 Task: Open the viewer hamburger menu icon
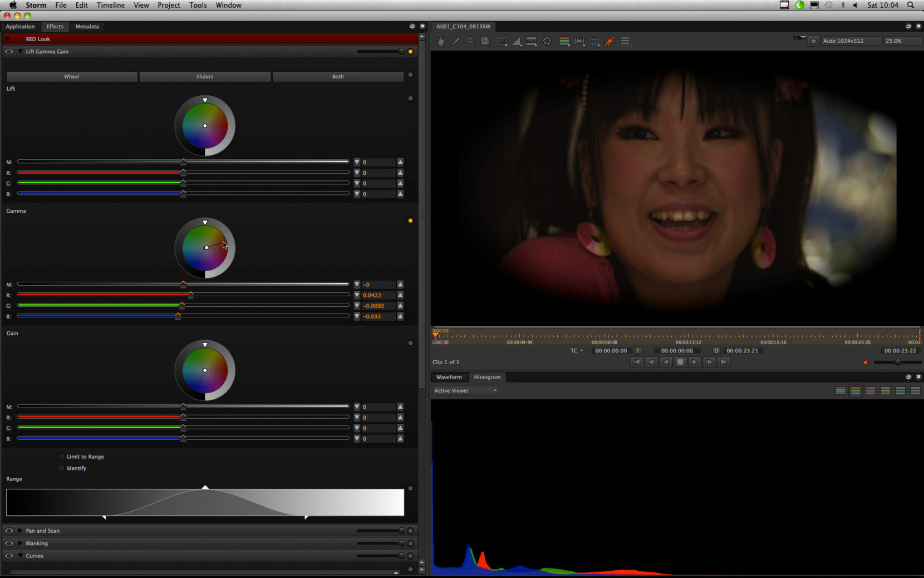(625, 41)
